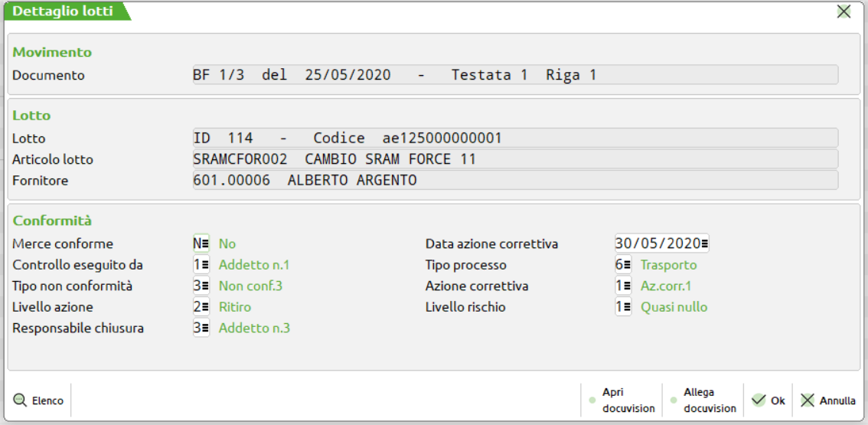Click the Lotto ID code field

tap(514, 138)
